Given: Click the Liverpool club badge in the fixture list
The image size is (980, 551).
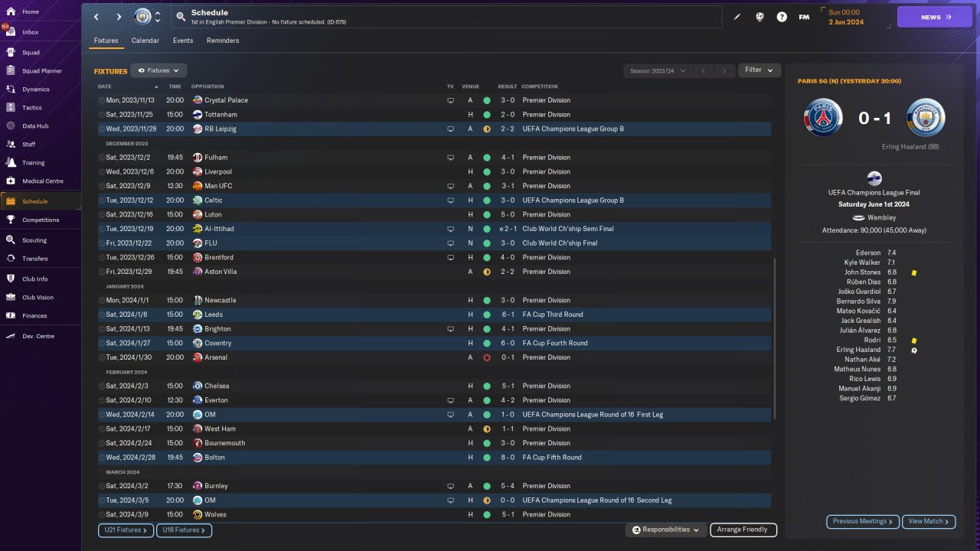Looking at the screenshot, I should (x=198, y=172).
